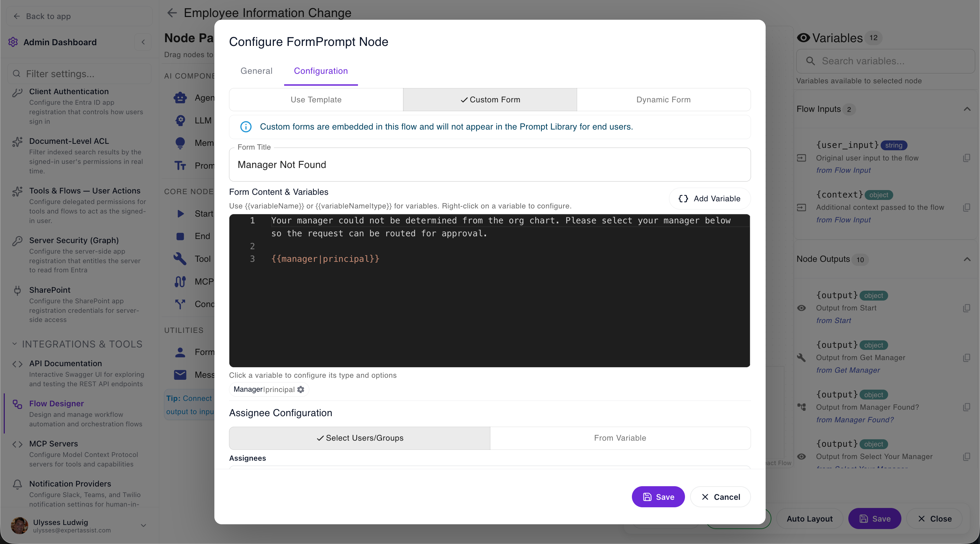
Task: Open Client Authentication settings
Action: click(x=79, y=106)
